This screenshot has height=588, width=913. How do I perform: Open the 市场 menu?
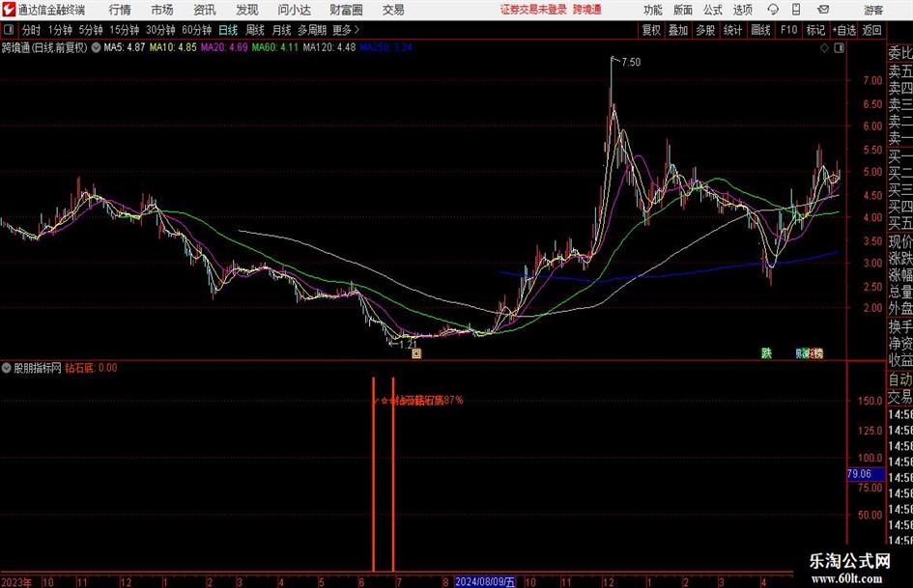[x=162, y=10]
